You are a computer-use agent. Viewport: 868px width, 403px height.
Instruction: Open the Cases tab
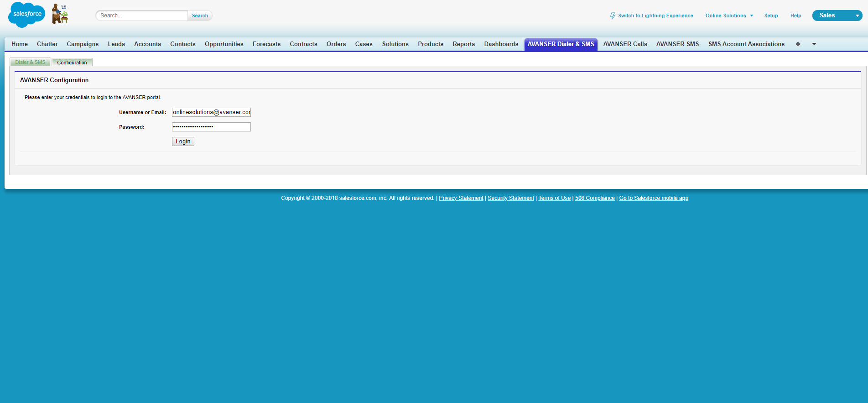pyautogui.click(x=364, y=44)
